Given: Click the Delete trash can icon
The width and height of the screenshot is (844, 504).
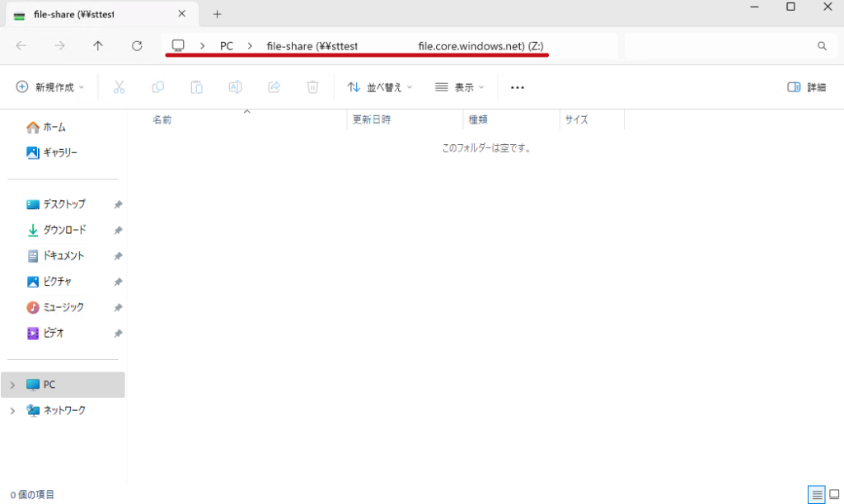Looking at the screenshot, I should [x=312, y=87].
